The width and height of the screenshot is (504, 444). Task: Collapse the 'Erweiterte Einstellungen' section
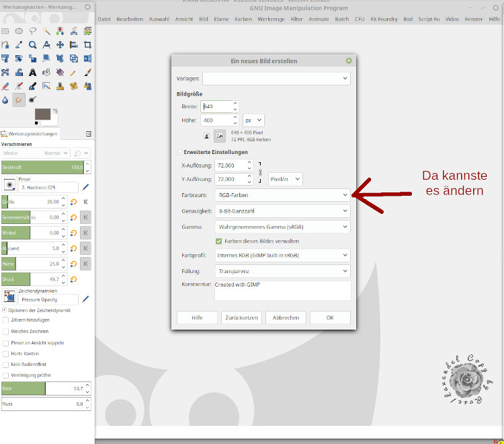click(x=179, y=152)
